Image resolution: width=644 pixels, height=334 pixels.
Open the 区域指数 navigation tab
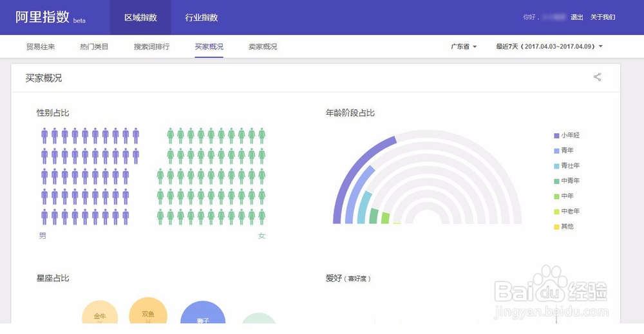[140, 17]
